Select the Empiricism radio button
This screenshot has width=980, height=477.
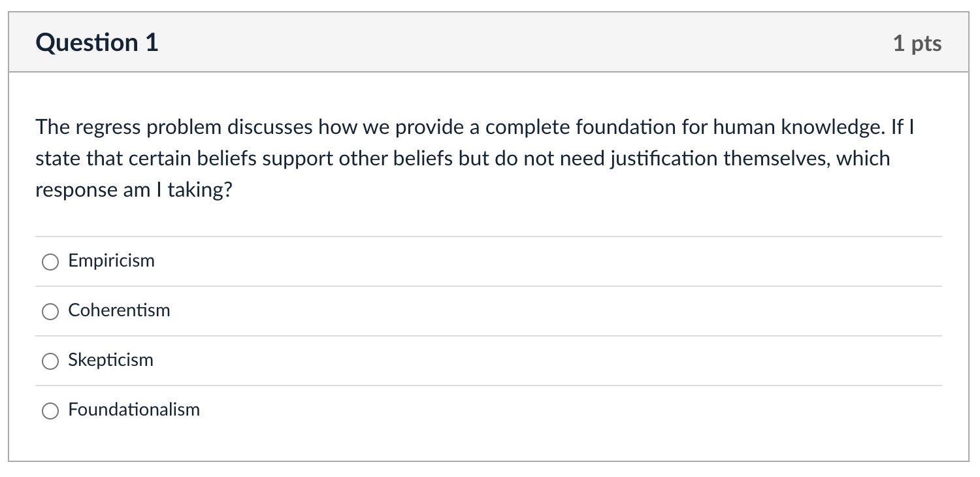coord(50,262)
